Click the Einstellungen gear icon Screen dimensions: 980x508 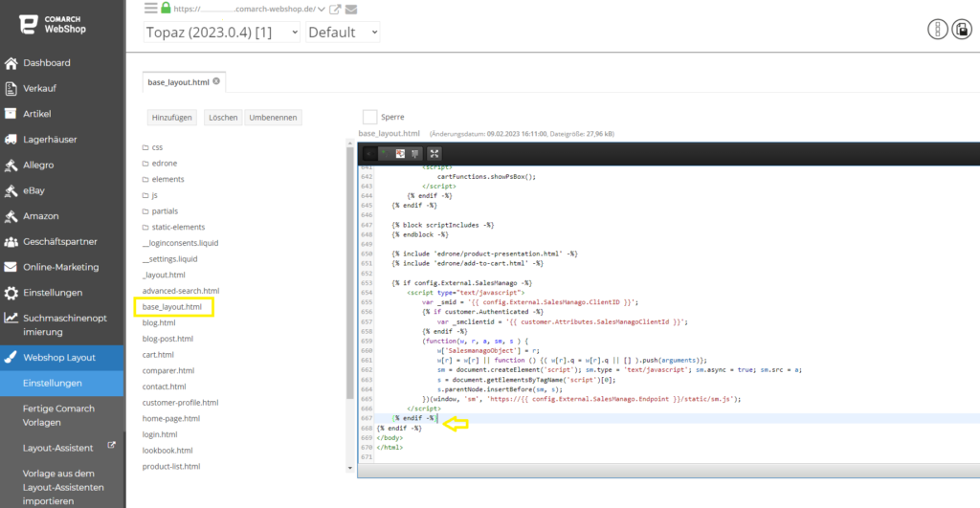[x=11, y=293]
